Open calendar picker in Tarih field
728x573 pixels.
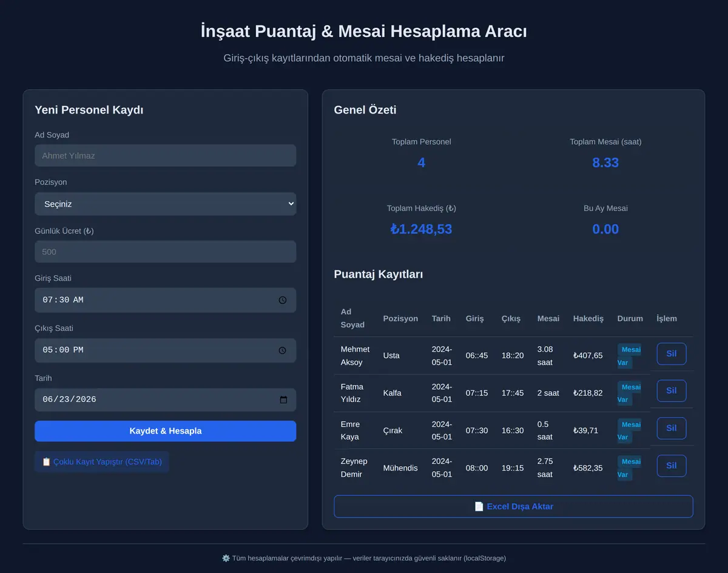coord(283,400)
